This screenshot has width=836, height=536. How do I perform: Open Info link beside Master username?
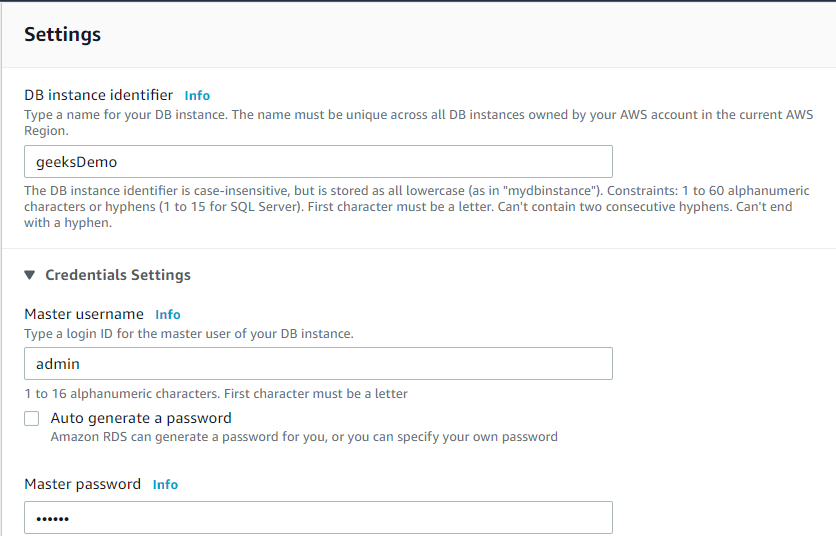pos(167,315)
